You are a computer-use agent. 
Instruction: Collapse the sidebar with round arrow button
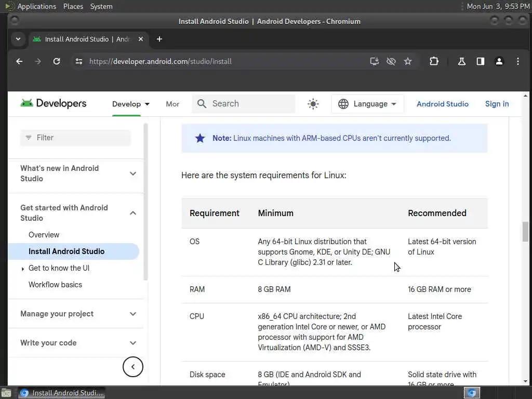pyautogui.click(x=133, y=367)
